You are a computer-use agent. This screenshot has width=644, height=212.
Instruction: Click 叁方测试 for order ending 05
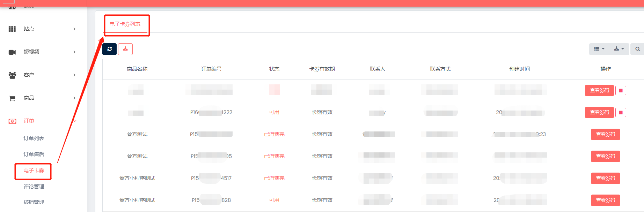pyautogui.click(x=137, y=156)
